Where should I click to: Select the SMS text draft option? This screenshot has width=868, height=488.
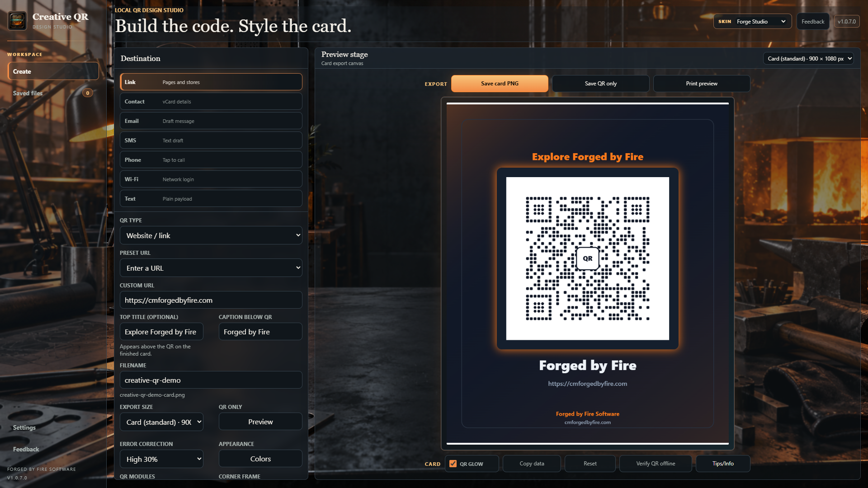point(211,141)
